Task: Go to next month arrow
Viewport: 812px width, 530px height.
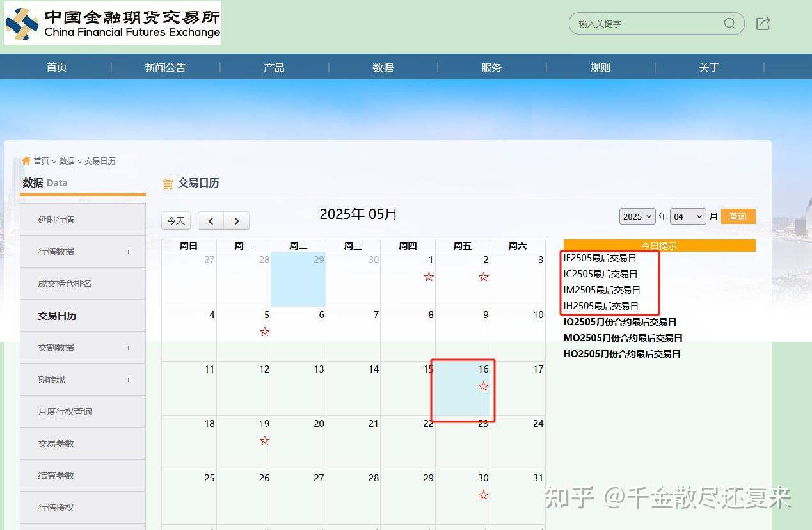Action: pos(237,221)
